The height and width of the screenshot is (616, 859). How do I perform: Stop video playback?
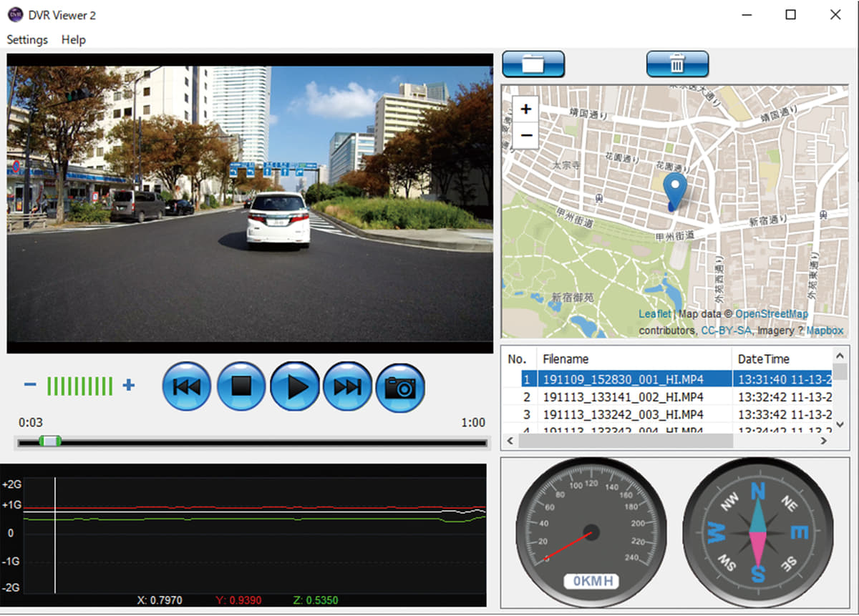pos(241,387)
